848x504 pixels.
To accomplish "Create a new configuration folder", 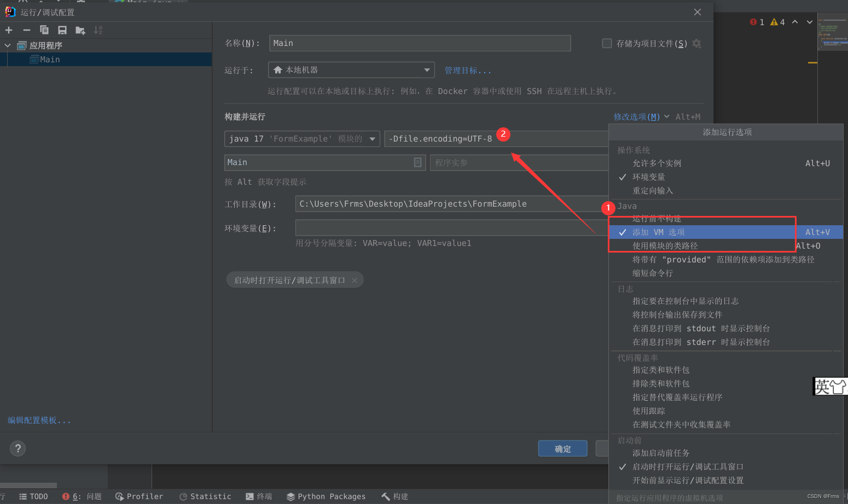I will [80, 30].
